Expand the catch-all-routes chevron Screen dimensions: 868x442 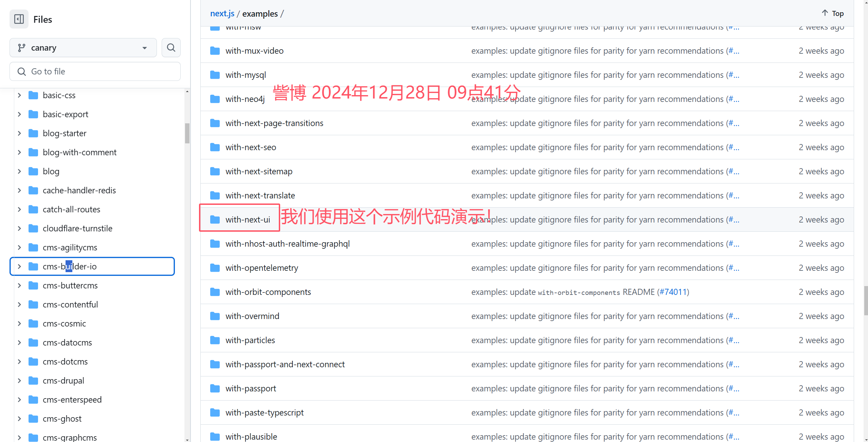(19, 210)
